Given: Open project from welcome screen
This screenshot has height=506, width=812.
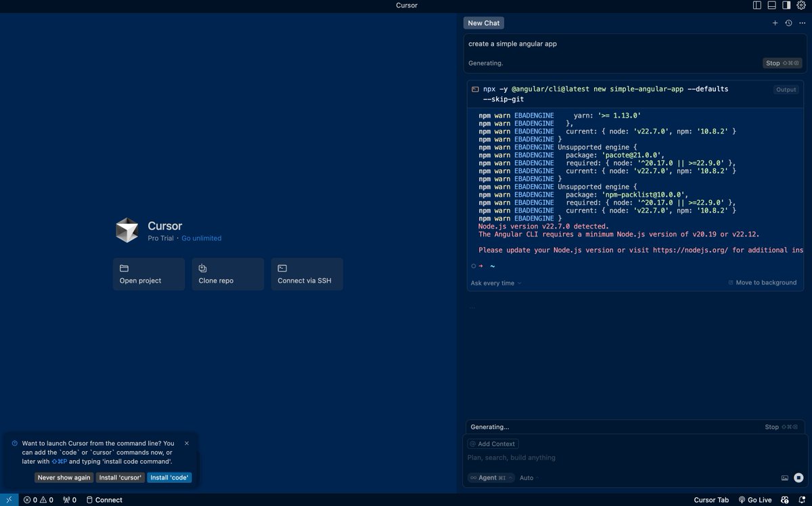Looking at the screenshot, I should tap(149, 274).
